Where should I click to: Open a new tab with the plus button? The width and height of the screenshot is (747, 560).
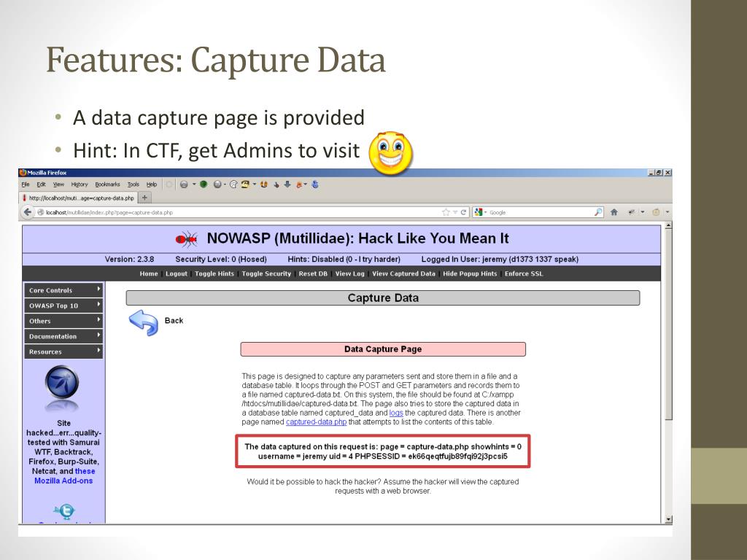(x=145, y=197)
